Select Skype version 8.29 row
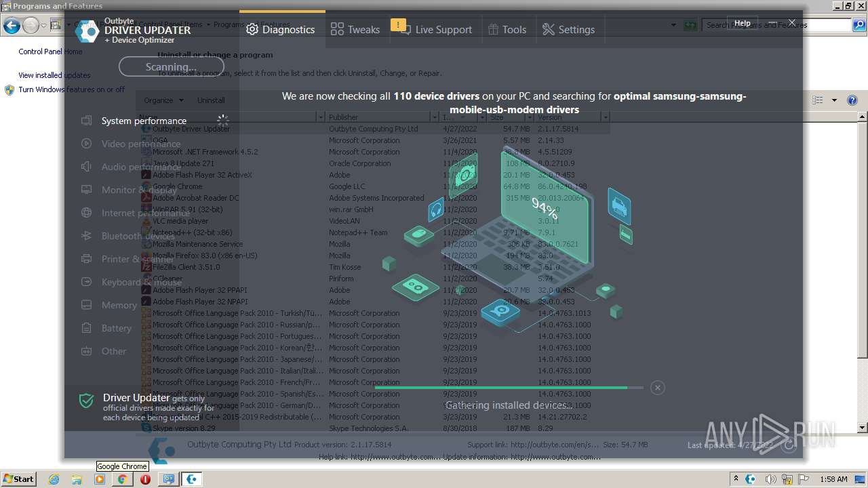 (373, 428)
